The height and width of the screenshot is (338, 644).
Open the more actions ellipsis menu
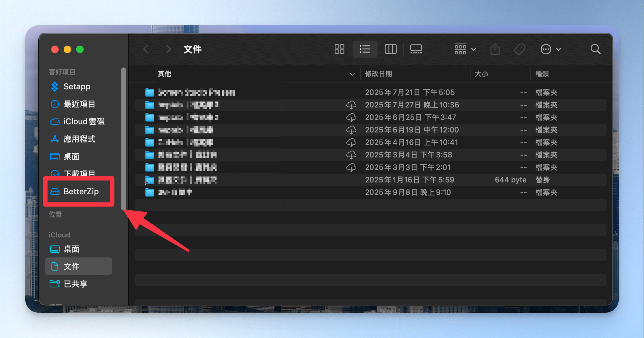pos(550,49)
